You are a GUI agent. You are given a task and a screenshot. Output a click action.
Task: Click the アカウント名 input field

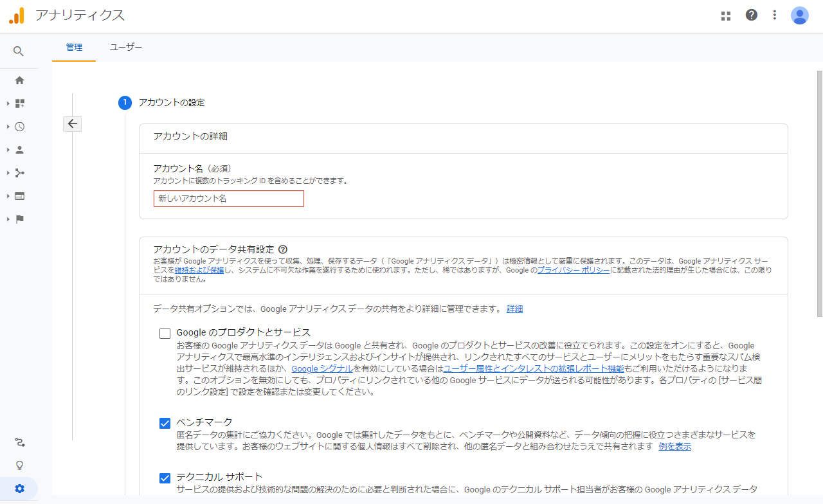(x=229, y=199)
